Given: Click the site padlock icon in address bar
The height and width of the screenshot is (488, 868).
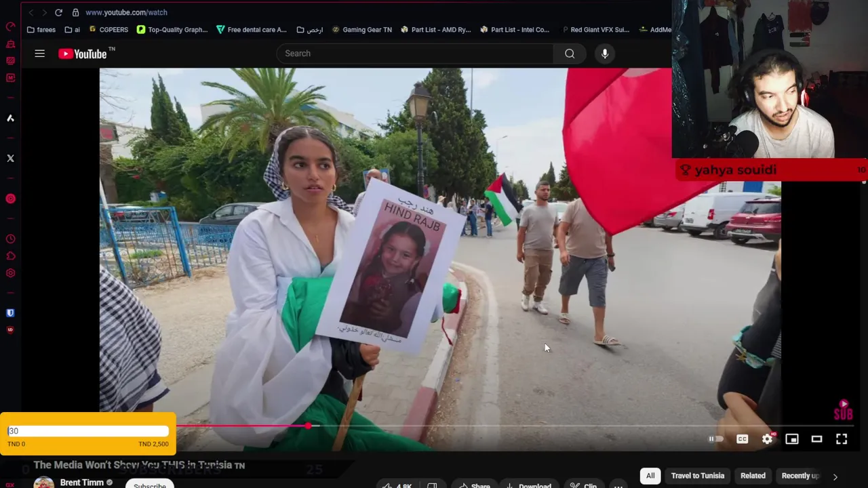Looking at the screenshot, I should click(75, 12).
